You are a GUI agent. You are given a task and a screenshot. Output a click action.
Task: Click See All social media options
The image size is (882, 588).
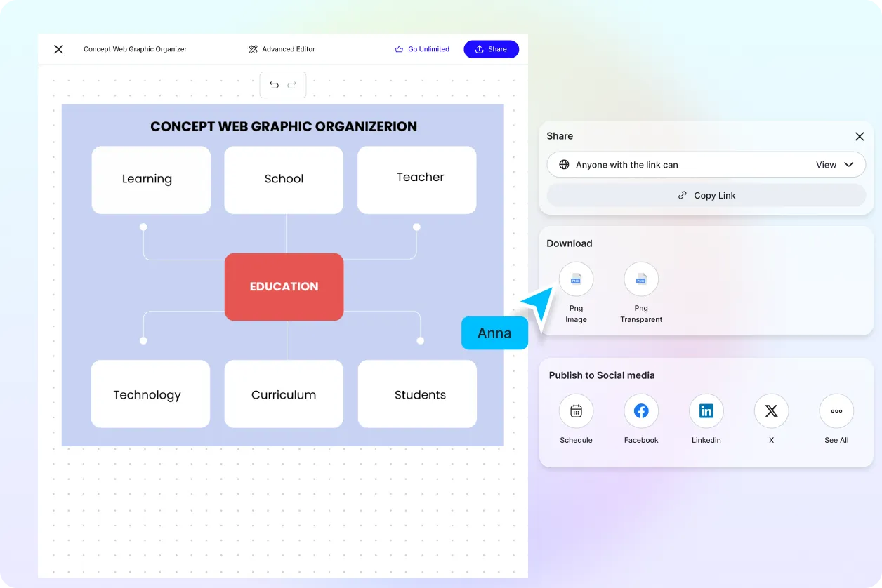click(x=836, y=411)
